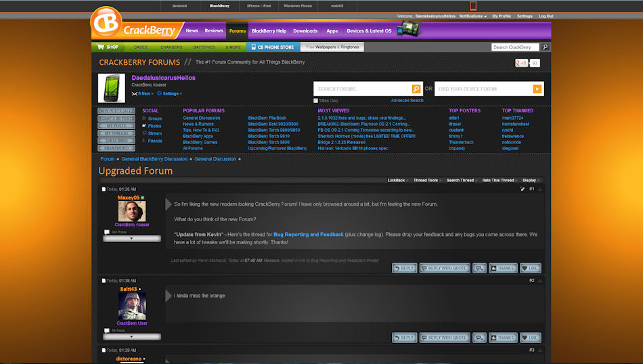Image resolution: width=643 pixels, height=364 pixels.
Task: Open the Advanced Search link
Action: 407,100
